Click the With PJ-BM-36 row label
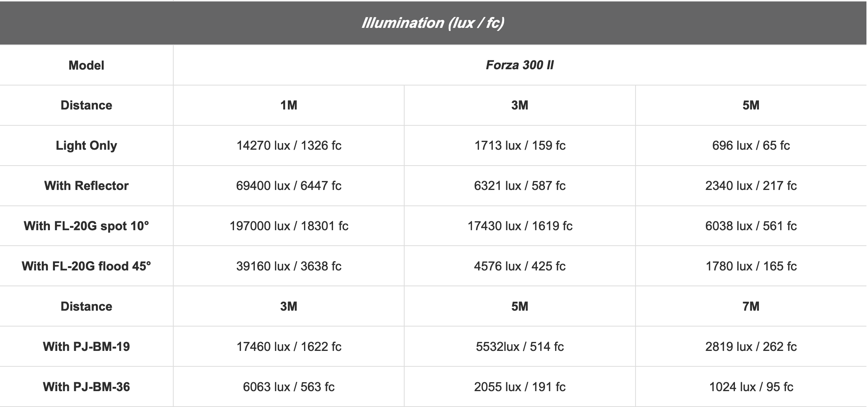The image size is (868, 407). click(x=86, y=387)
